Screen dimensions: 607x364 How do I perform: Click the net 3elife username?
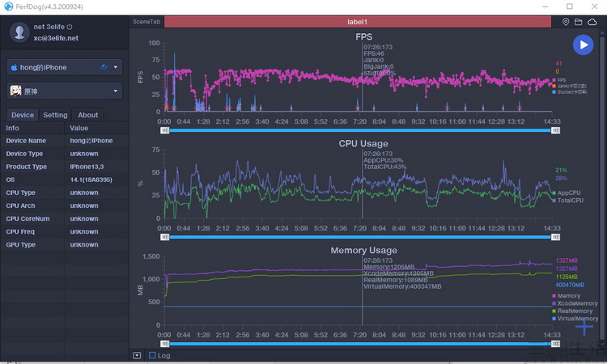(49, 27)
